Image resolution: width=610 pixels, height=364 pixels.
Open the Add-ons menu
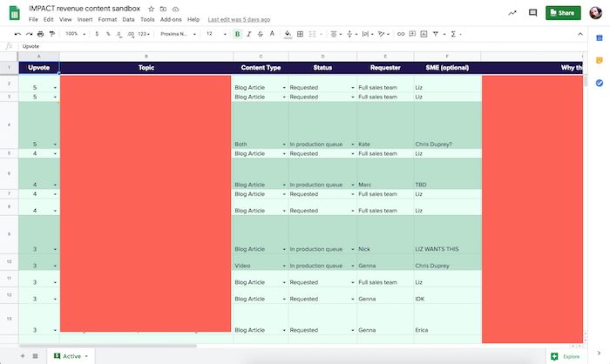pos(171,19)
